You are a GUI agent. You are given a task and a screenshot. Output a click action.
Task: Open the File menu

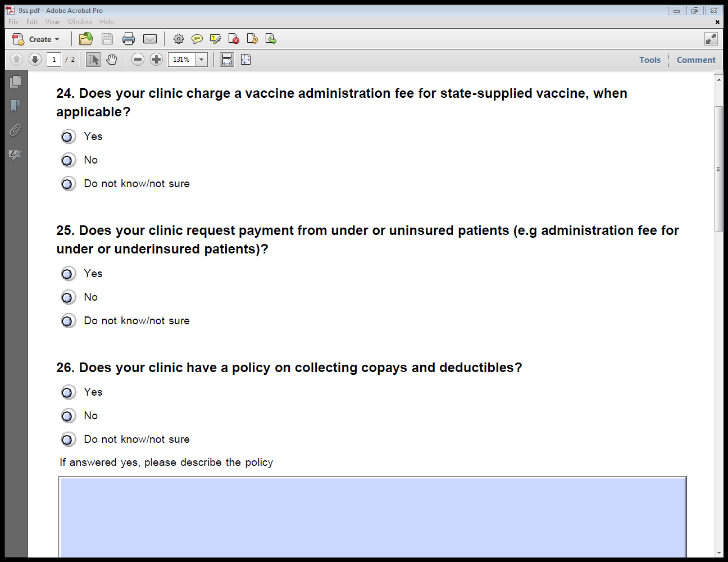point(13,22)
